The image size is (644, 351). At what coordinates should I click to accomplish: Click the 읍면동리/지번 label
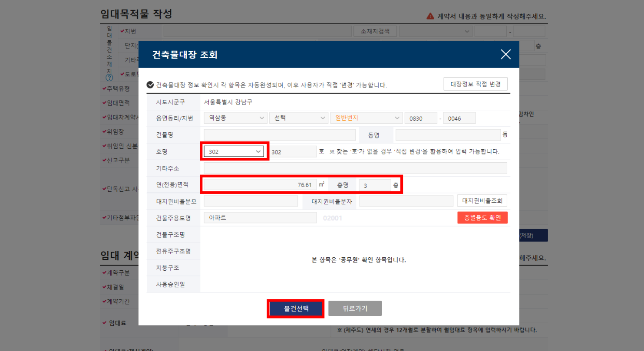[175, 118]
